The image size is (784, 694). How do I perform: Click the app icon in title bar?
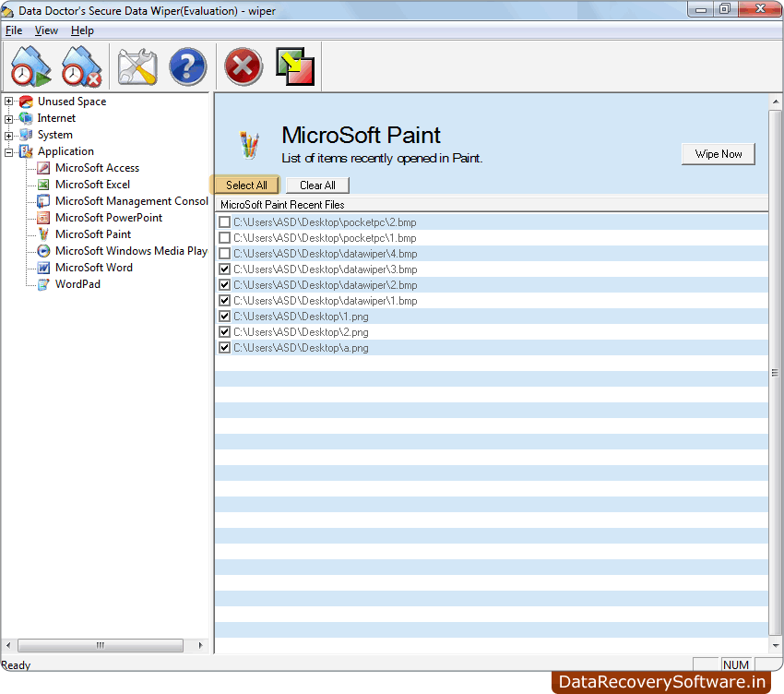(x=7, y=10)
